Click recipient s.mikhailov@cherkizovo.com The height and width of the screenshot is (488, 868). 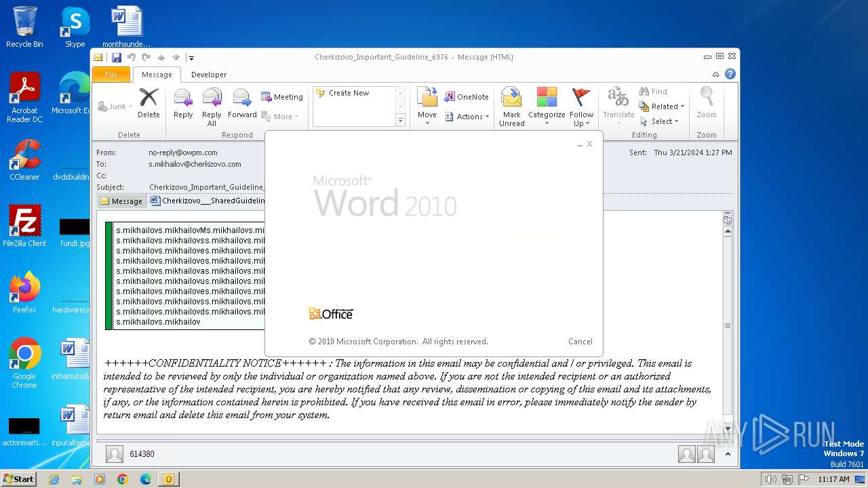click(x=195, y=164)
